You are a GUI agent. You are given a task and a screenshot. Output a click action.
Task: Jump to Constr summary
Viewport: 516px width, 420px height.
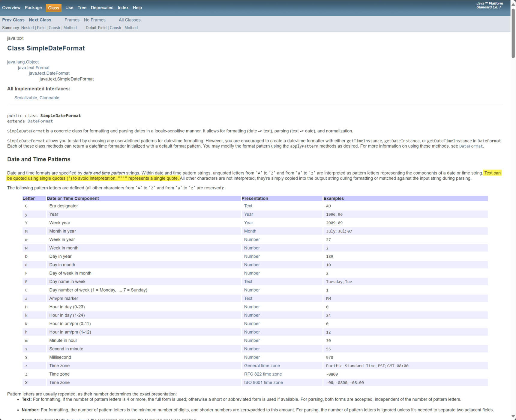pyautogui.click(x=54, y=28)
